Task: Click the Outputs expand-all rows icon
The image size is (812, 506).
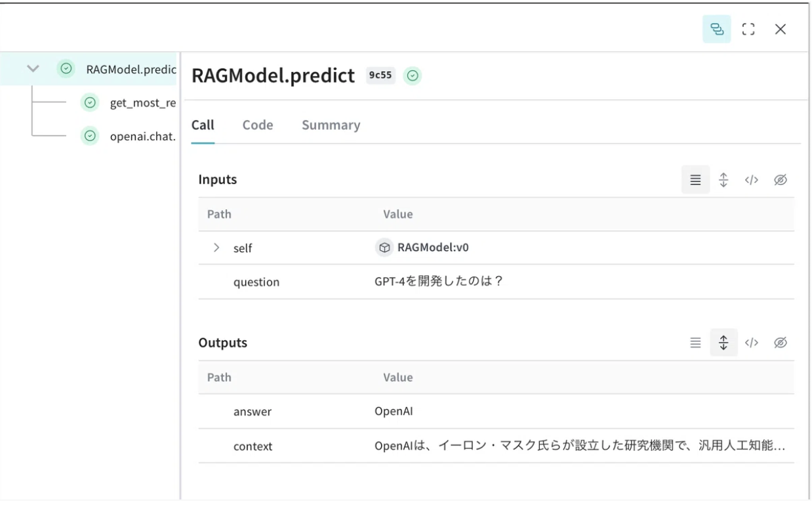Action: point(724,342)
